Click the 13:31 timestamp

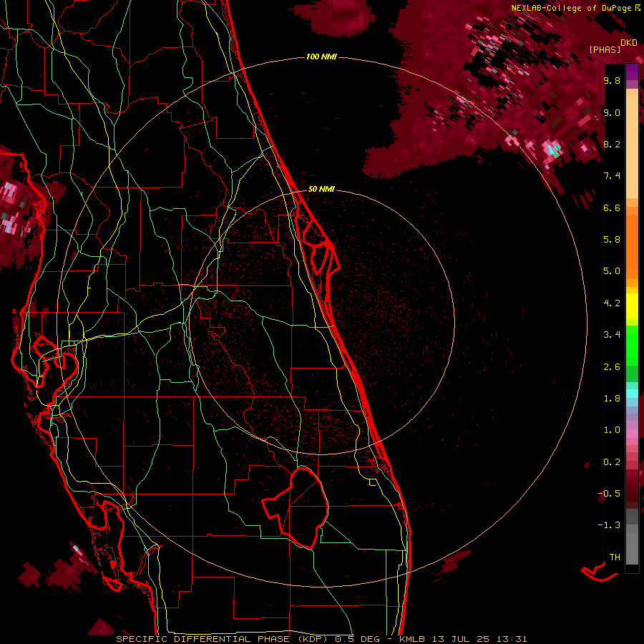point(514,639)
